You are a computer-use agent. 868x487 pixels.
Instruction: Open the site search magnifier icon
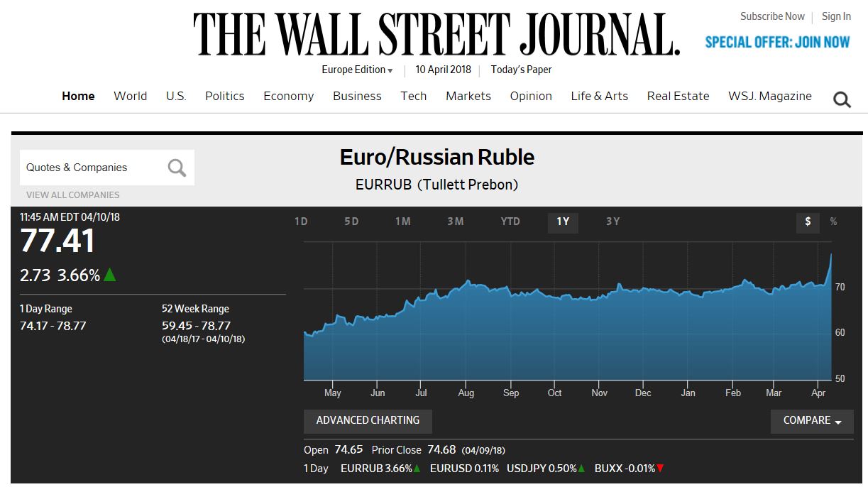pos(842,100)
